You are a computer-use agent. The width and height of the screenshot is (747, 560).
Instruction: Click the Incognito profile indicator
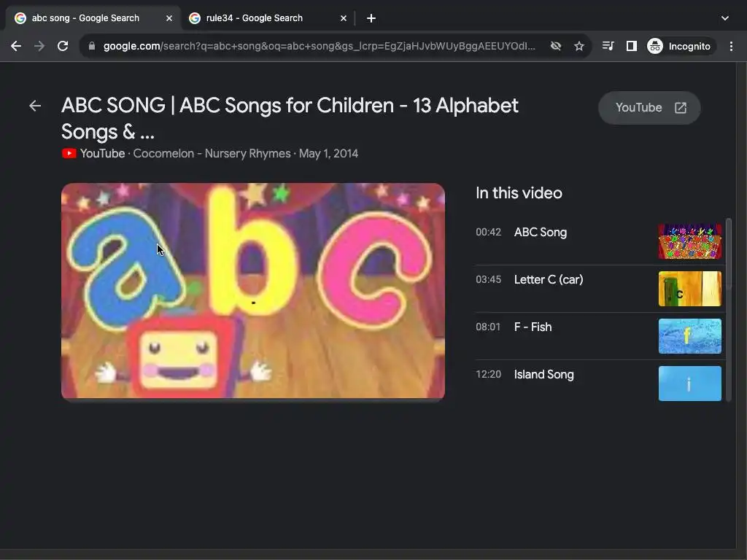pyautogui.click(x=679, y=46)
